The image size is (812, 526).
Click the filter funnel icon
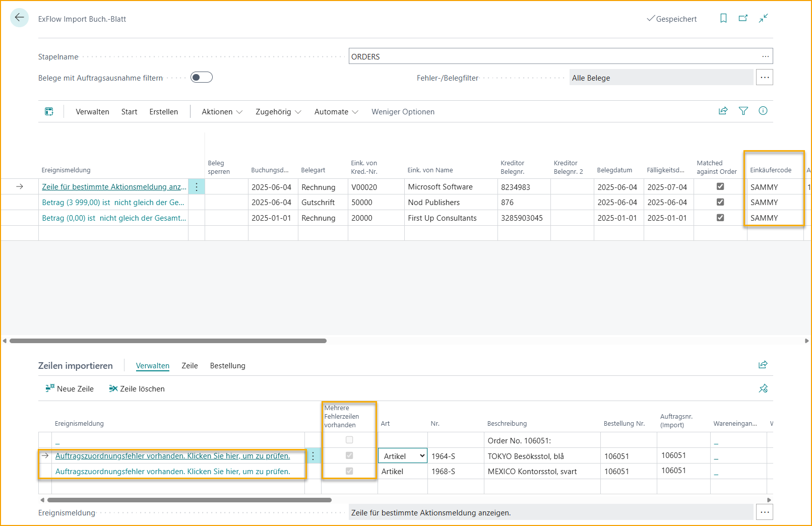[x=743, y=111]
